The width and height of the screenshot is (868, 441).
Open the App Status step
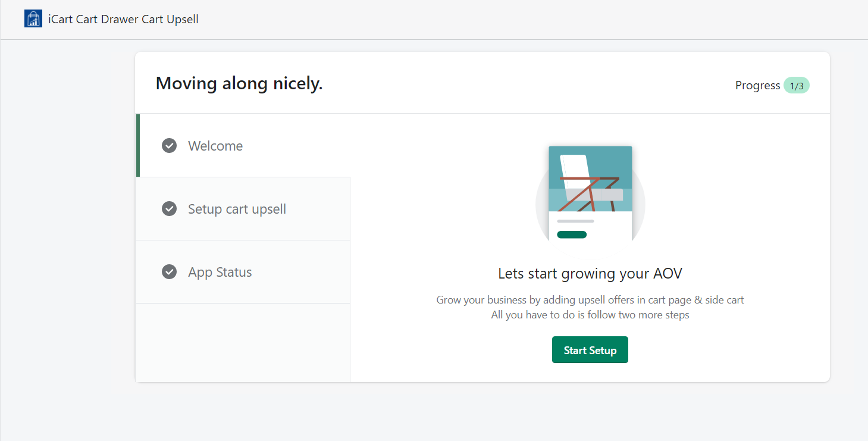243,272
